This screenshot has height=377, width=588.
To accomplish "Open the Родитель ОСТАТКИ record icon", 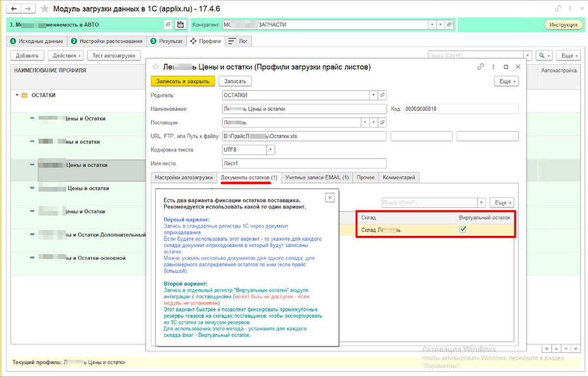I will (383, 95).
